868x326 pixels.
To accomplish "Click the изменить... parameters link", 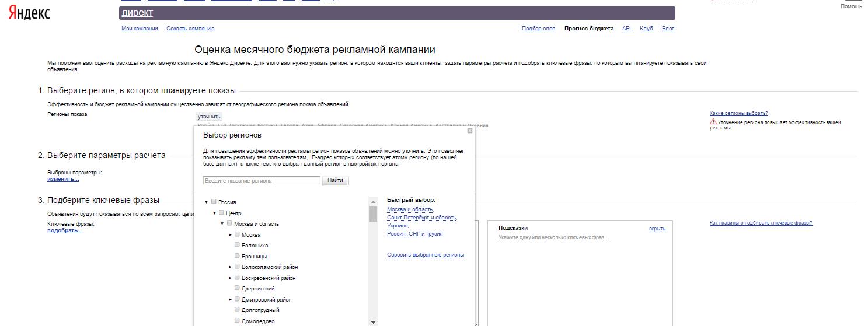I will pyautogui.click(x=63, y=179).
